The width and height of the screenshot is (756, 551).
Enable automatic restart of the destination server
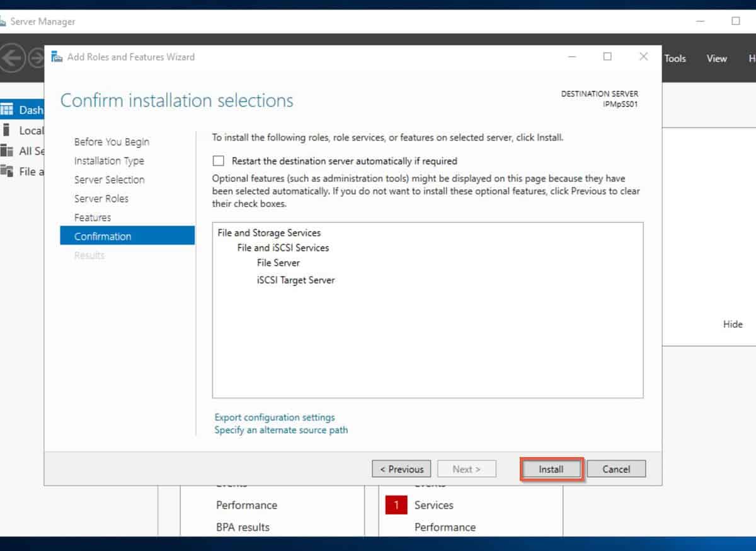[x=218, y=161]
